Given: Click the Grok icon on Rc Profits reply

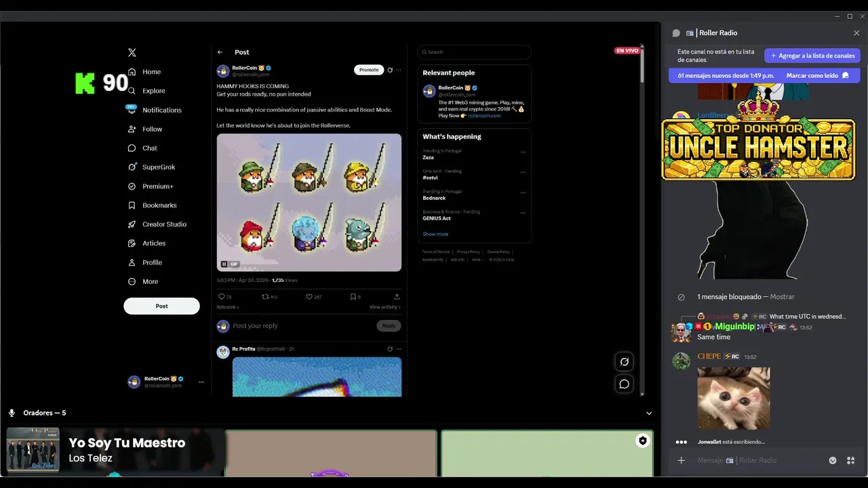Looking at the screenshot, I should (x=390, y=349).
